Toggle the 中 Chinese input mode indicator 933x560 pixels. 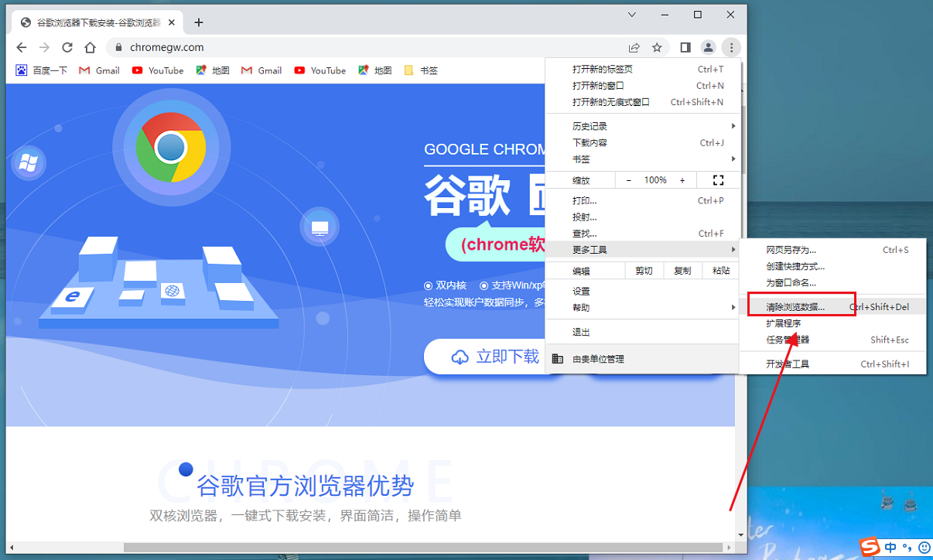click(x=890, y=548)
